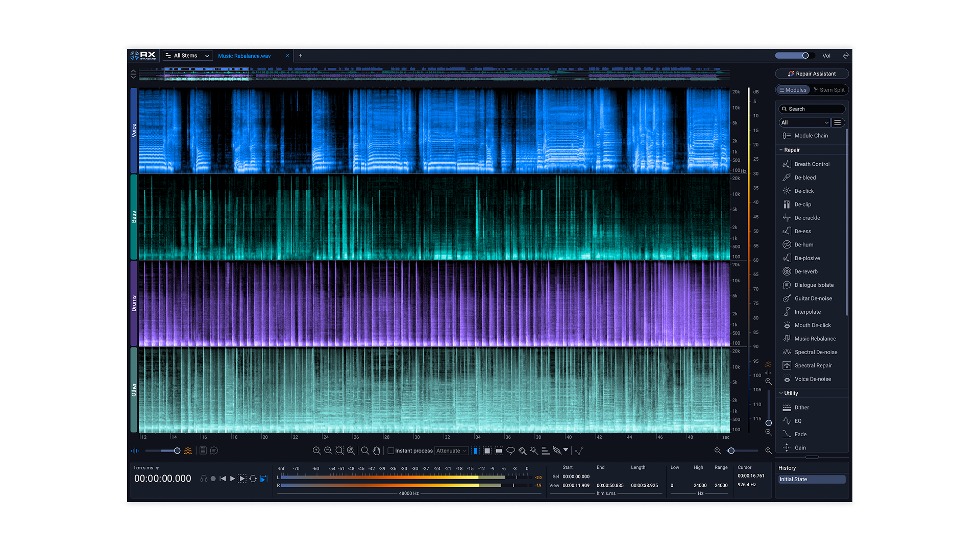The height and width of the screenshot is (551, 980).
Task: Adjust the Vol slider at top right
Action: 805,56
